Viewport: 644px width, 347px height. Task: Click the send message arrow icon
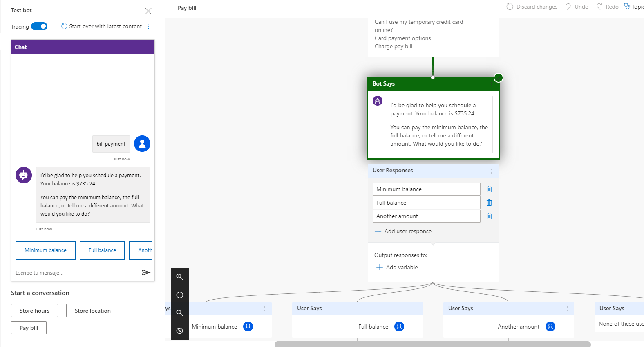(145, 273)
